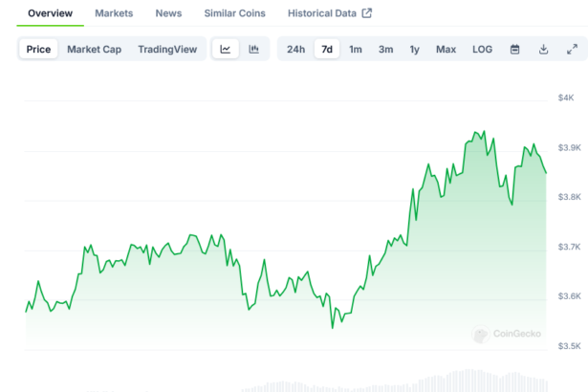Set the time range to 24h
The width and height of the screenshot is (588, 392).
click(296, 50)
